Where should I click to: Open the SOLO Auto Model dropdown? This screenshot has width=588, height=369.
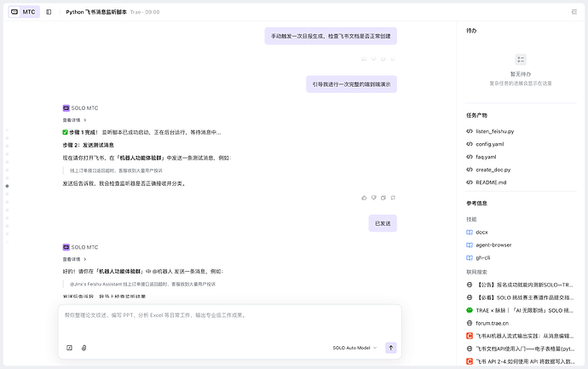coord(355,348)
